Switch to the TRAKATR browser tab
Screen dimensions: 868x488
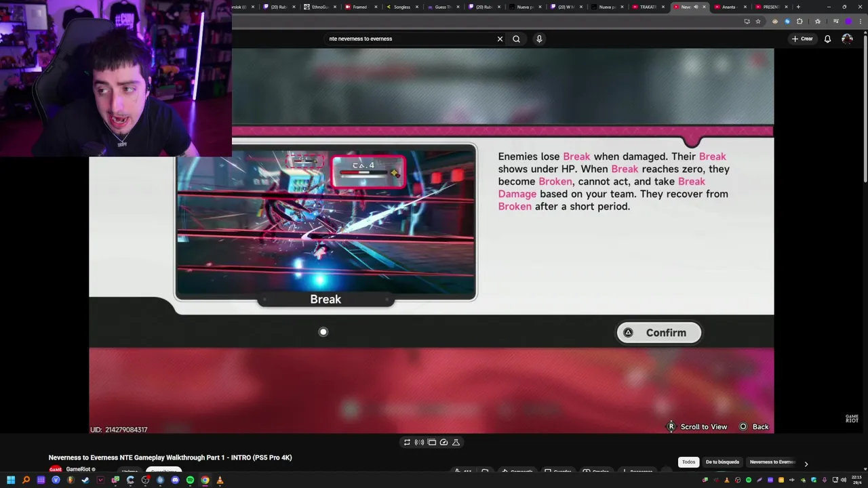click(x=648, y=7)
